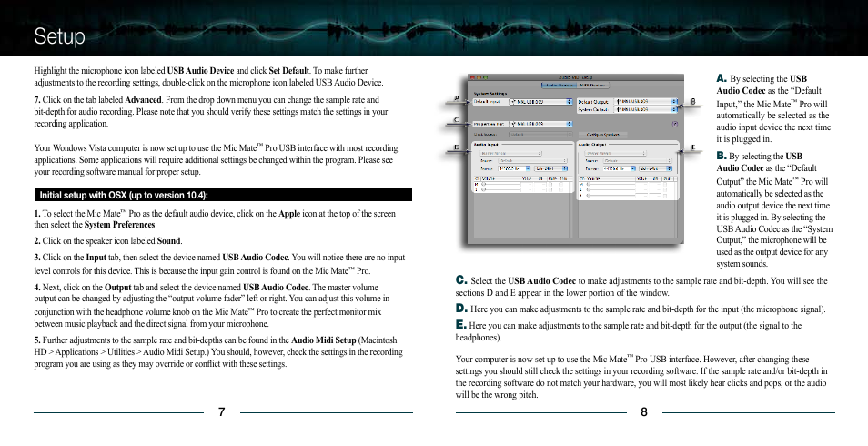Screen dimensions: 868x446
Task: Open the Clock Source dropdown
Action: pos(540,134)
